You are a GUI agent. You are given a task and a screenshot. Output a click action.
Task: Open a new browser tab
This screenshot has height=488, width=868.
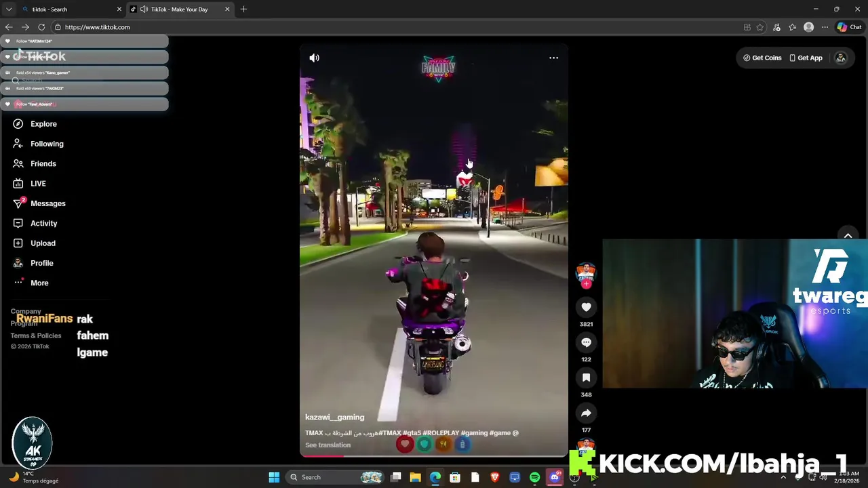coord(243,9)
